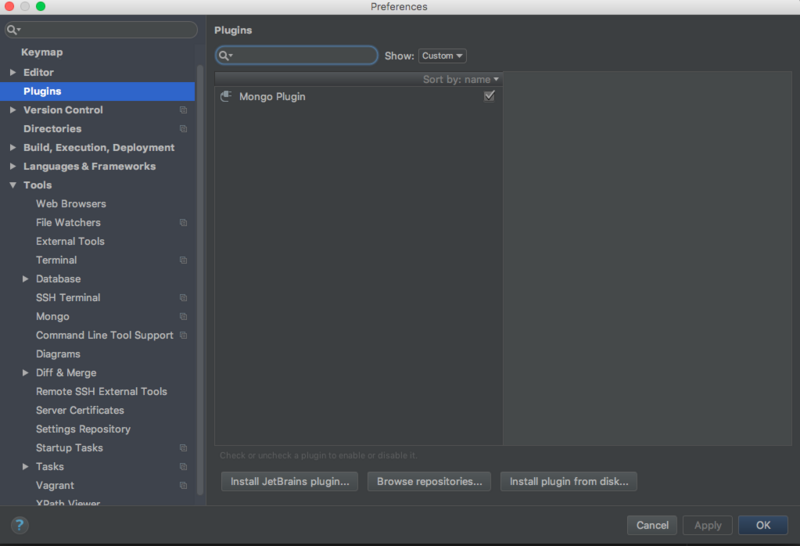Click project-level copy icon next to SSH Terminal

point(183,297)
